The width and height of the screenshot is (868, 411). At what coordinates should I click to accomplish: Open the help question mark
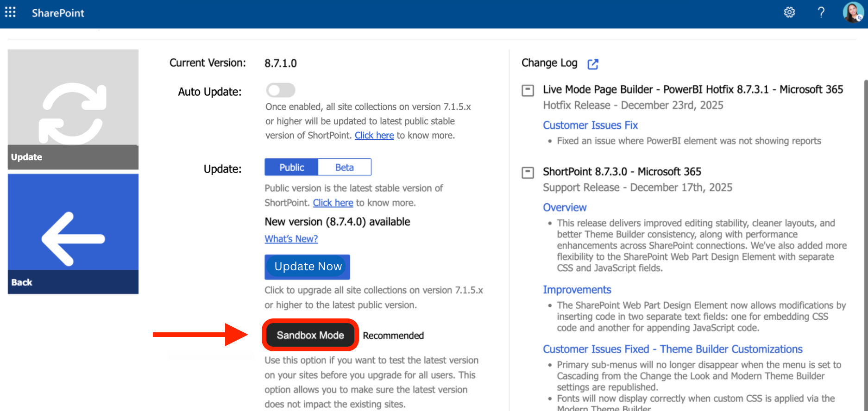821,12
